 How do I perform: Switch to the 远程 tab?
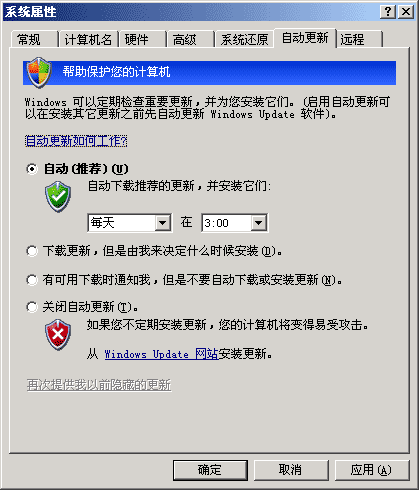[359, 40]
